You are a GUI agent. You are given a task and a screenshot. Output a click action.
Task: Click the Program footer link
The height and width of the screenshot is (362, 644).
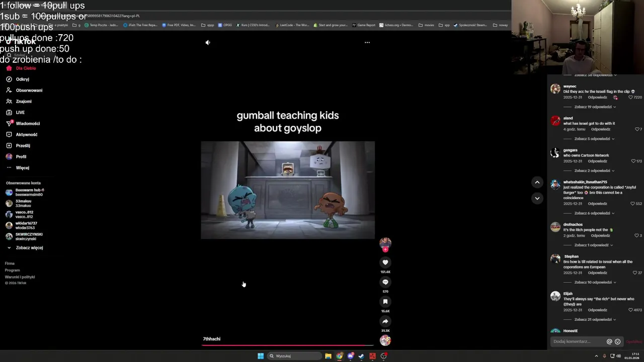12,270
